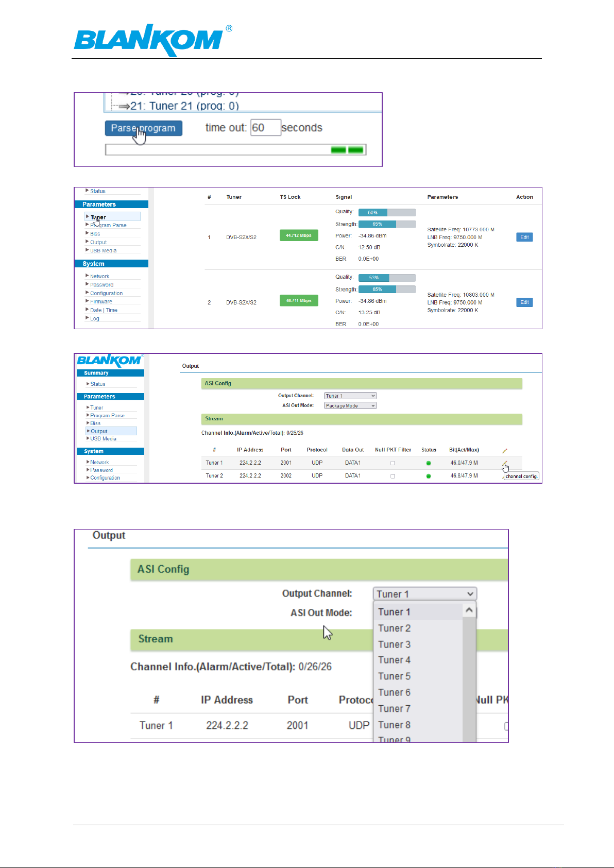Collapse the enlarged open Output Channel dropdown box
The width and height of the screenshot is (614, 868).
click(x=425, y=594)
